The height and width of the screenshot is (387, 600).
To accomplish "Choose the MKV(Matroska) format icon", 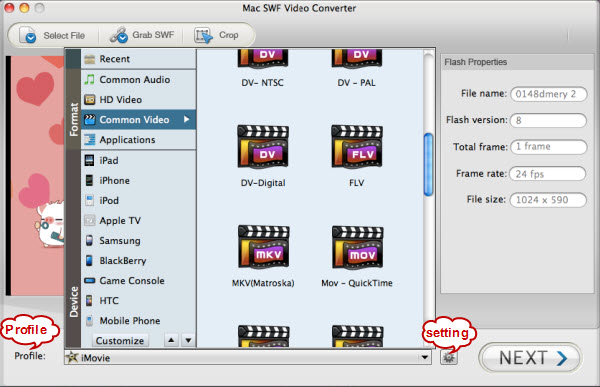I will [264, 247].
